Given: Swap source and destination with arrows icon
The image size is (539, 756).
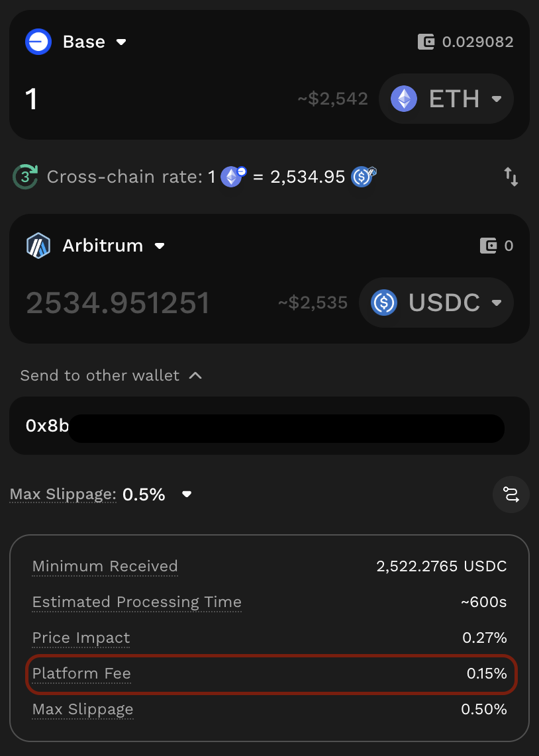Looking at the screenshot, I should point(511,177).
